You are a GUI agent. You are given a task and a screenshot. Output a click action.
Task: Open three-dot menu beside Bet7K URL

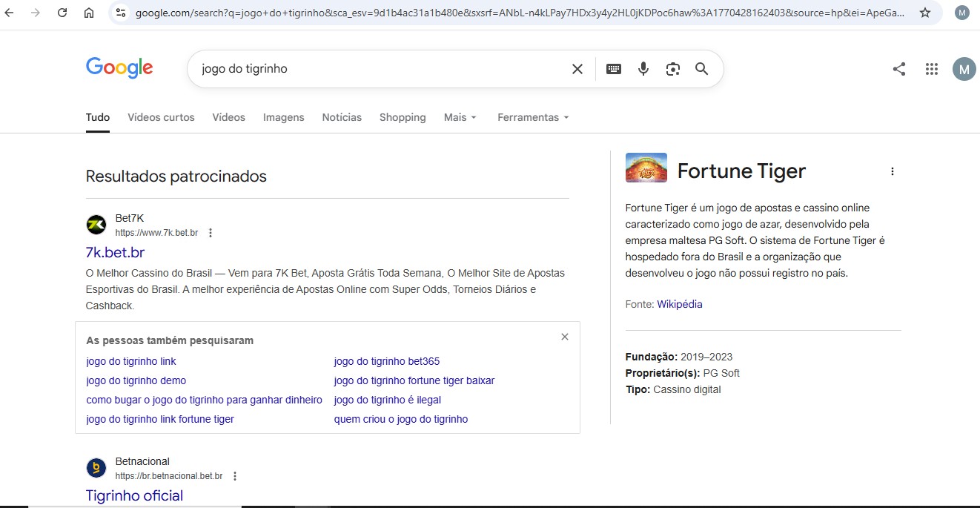pyautogui.click(x=211, y=233)
